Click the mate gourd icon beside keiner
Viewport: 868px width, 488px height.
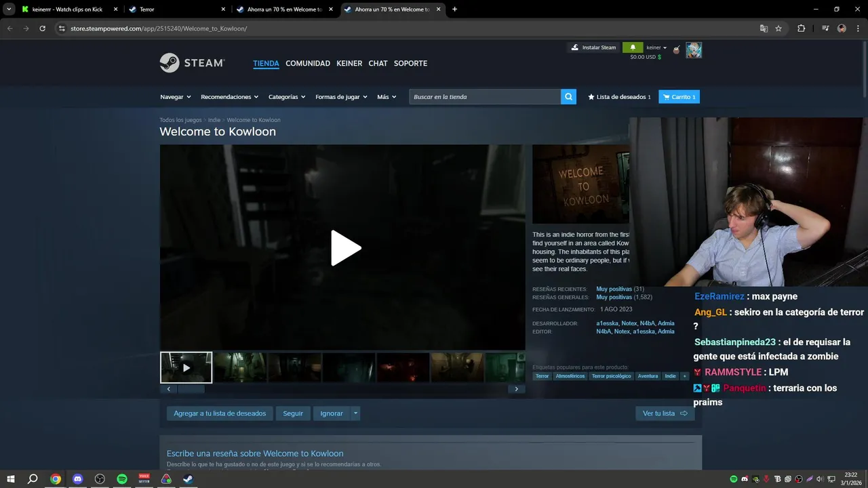pyautogui.click(x=676, y=49)
